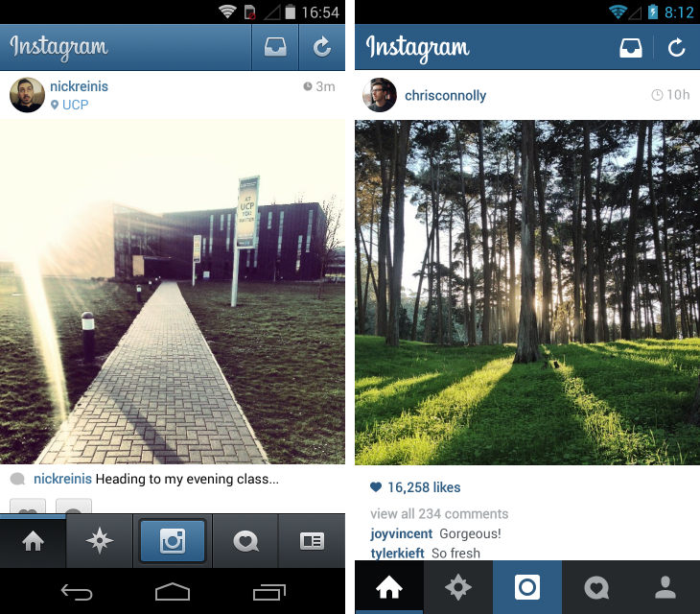Refresh the feed in the old Instagram header
This screenshot has width=700, height=614.
coord(322,47)
